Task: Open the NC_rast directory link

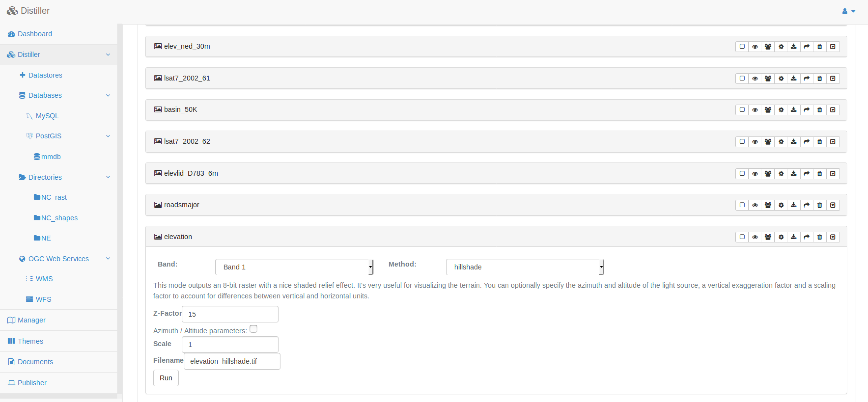Action: point(54,197)
